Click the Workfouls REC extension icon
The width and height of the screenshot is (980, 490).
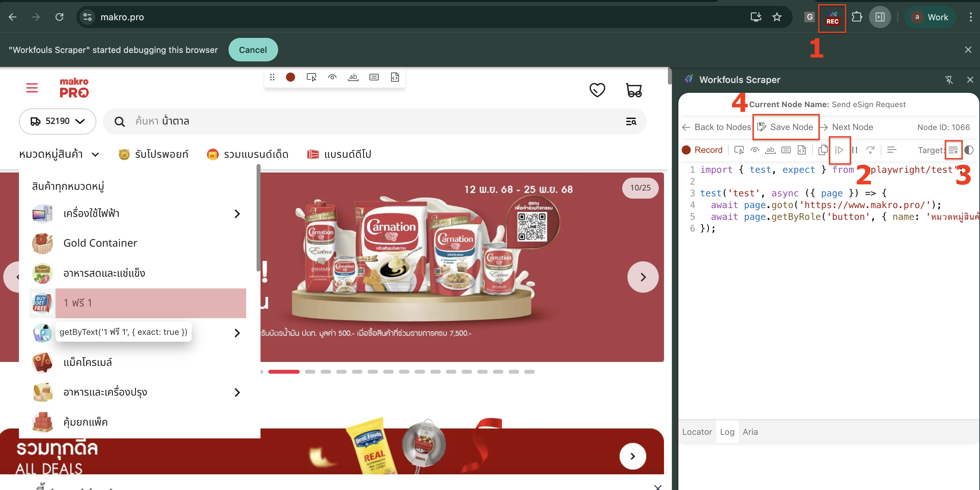832,18
